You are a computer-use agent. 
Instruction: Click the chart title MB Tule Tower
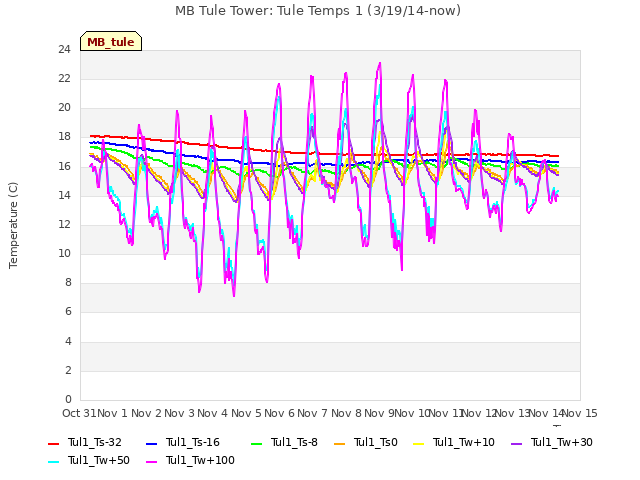click(318, 11)
